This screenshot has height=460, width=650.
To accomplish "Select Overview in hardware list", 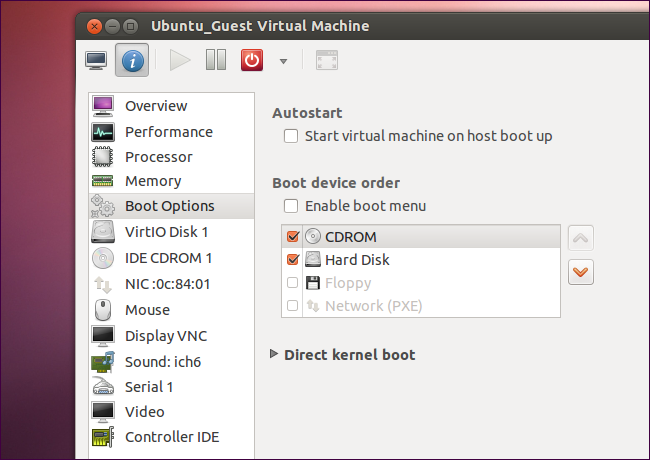I will pyautogui.click(x=156, y=106).
